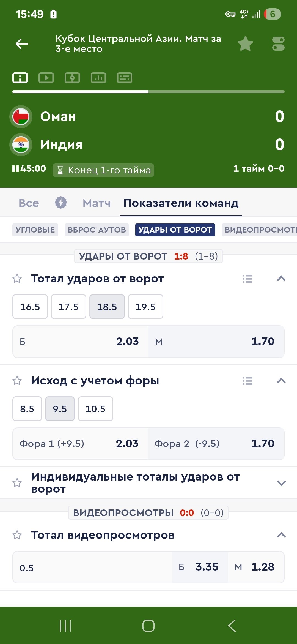297x644 pixels.
Task: Open list view for goal kick totals
Action: point(248,279)
